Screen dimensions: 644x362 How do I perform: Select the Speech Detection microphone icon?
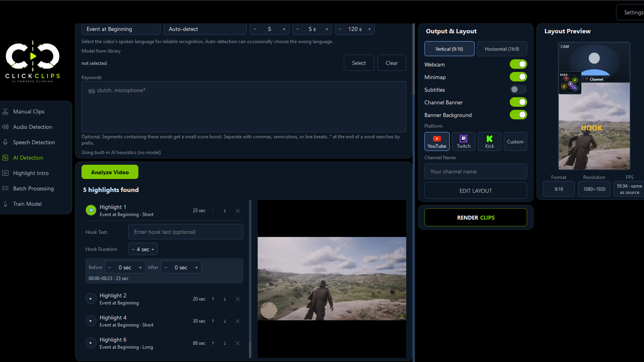point(5,142)
